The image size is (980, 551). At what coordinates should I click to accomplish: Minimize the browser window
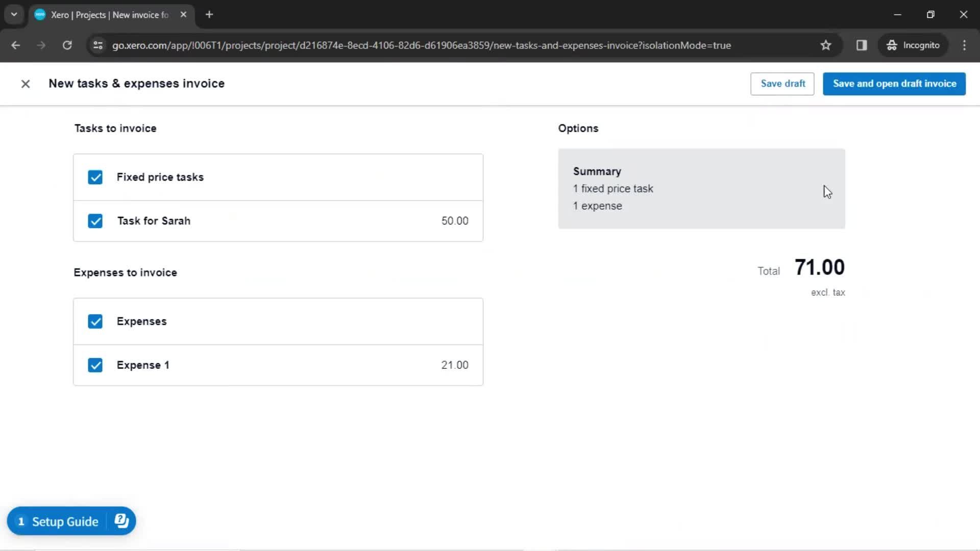point(897,15)
